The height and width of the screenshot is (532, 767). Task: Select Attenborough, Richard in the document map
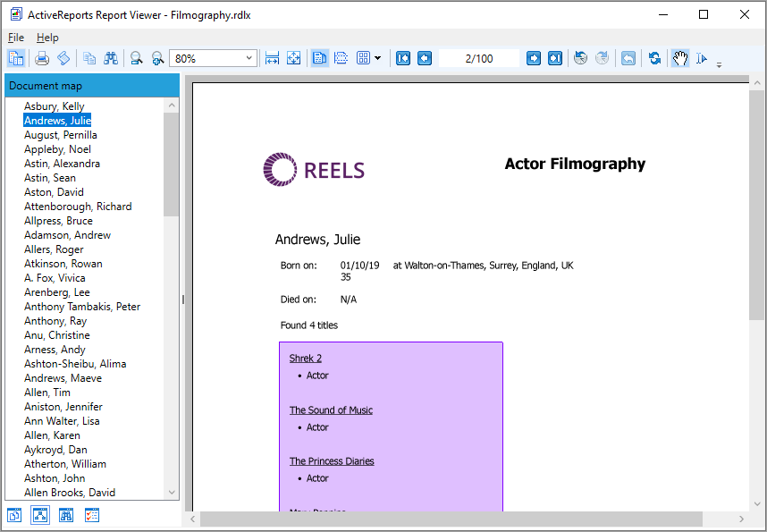(78, 206)
